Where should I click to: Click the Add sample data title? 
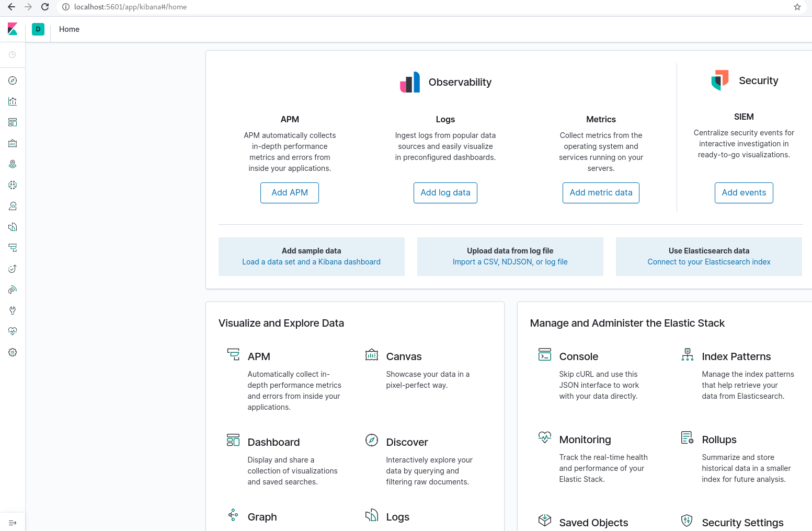click(311, 251)
